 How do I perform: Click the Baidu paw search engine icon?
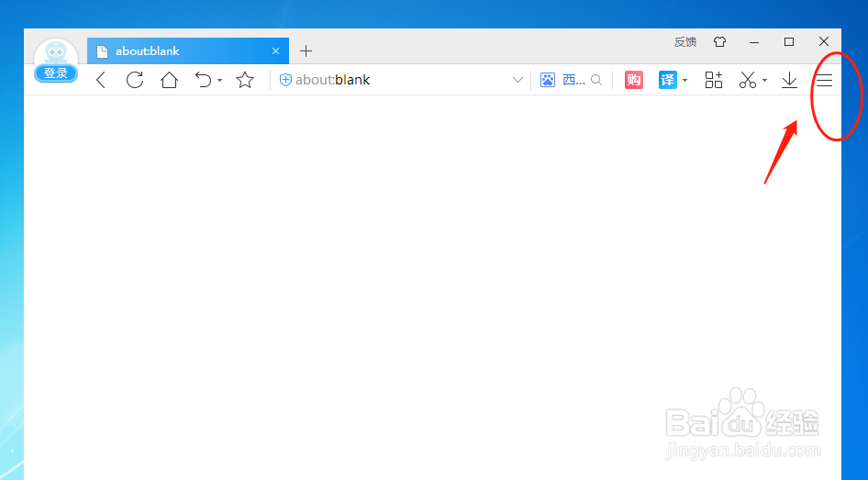tap(548, 80)
